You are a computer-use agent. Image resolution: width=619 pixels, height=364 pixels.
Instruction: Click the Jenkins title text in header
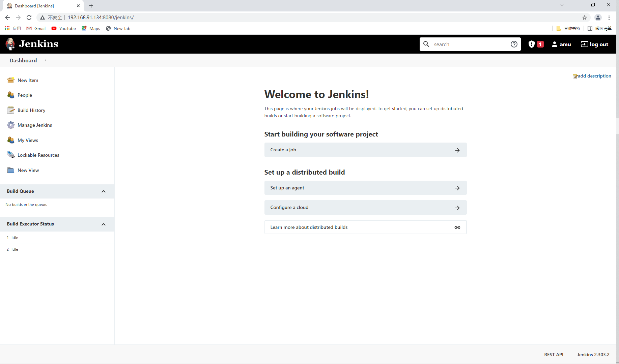(x=38, y=44)
